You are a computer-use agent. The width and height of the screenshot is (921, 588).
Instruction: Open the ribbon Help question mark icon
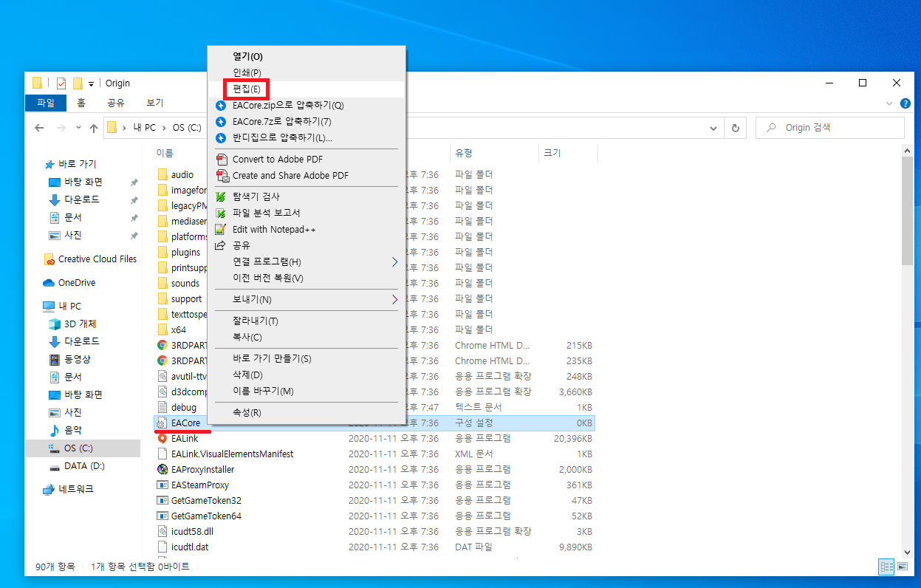coord(905,103)
